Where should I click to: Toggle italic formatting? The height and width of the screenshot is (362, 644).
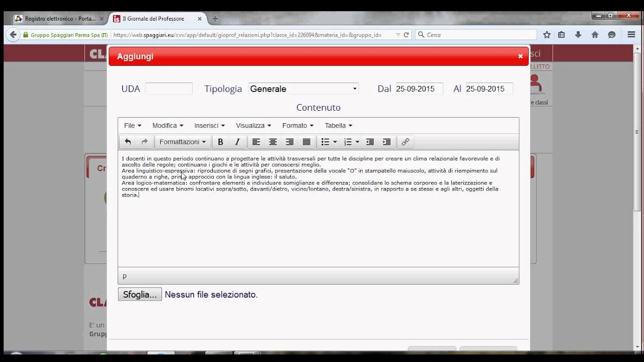[237, 142]
